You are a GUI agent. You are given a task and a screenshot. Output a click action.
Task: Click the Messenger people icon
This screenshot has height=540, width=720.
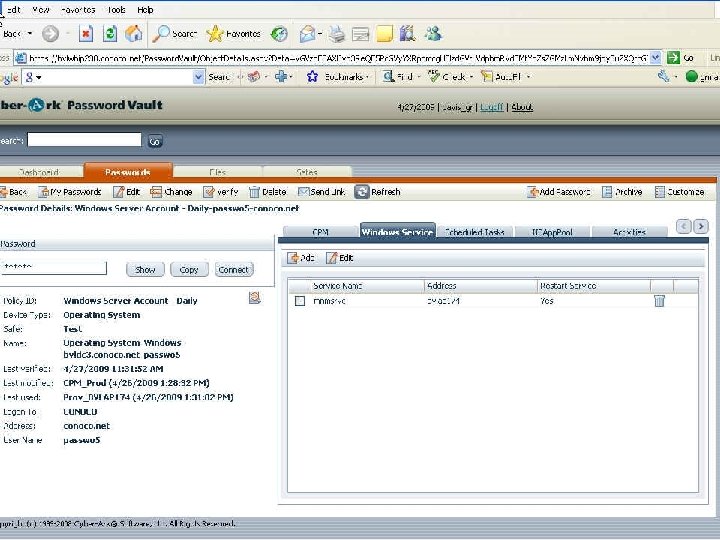[x=433, y=34]
